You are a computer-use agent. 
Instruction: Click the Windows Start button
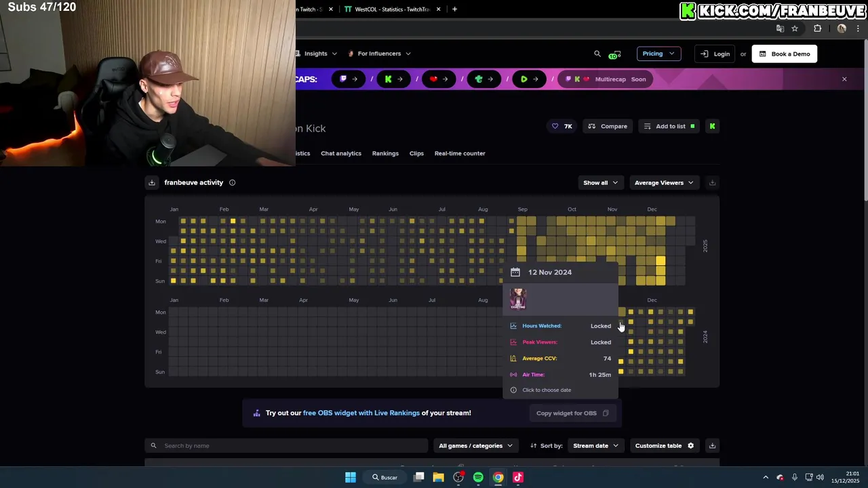(x=351, y=477)
